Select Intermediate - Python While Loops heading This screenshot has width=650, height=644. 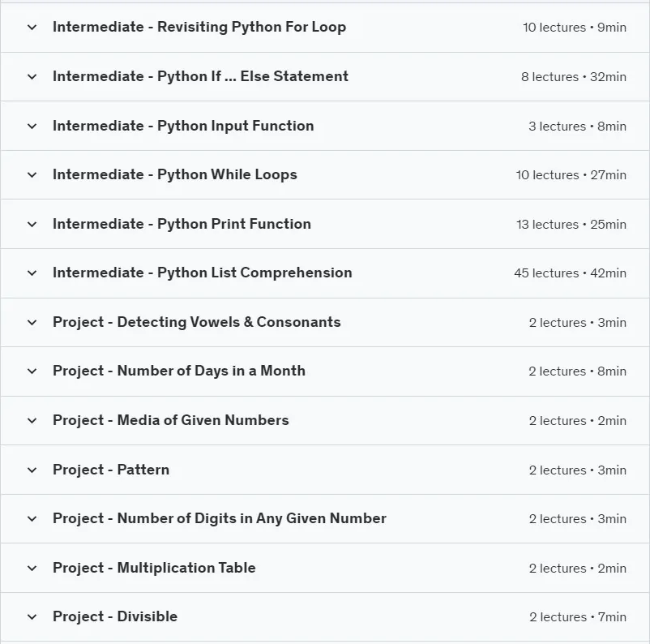click(x=175, y=174)
